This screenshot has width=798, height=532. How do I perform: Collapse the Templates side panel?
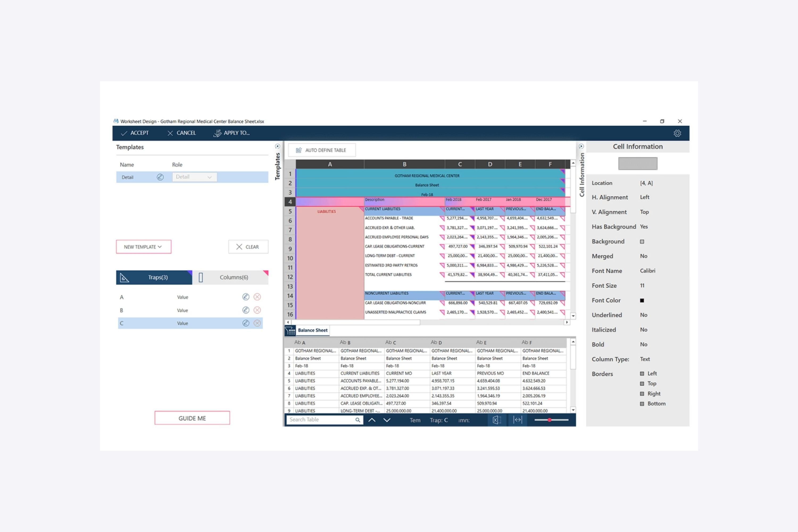277,147
